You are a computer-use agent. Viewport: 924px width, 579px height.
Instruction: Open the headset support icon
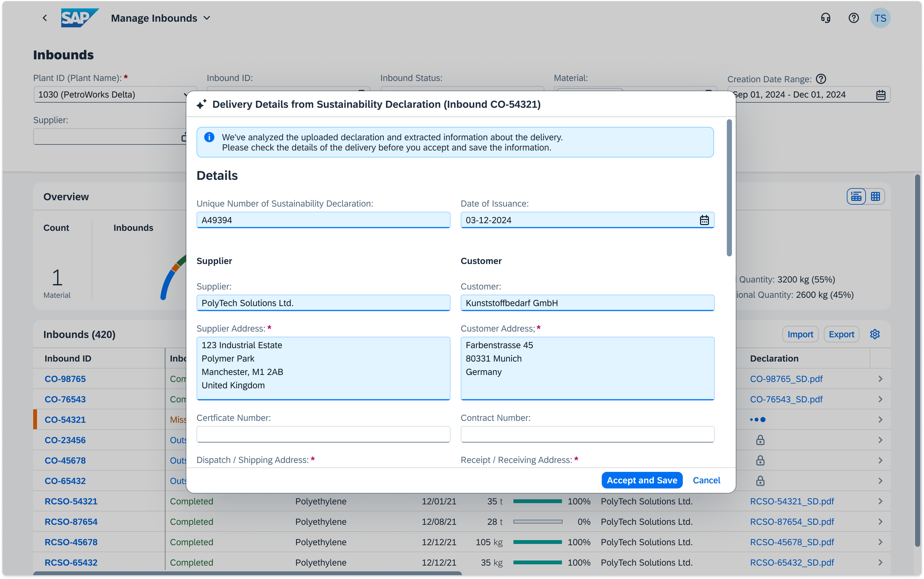[x=825, y=18]
